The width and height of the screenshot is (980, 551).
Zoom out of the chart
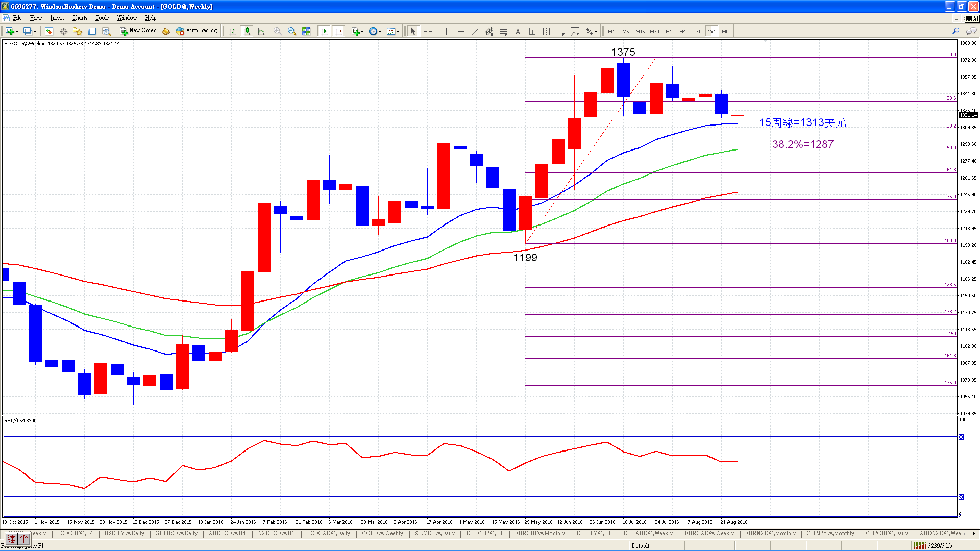tap(292, 31)
